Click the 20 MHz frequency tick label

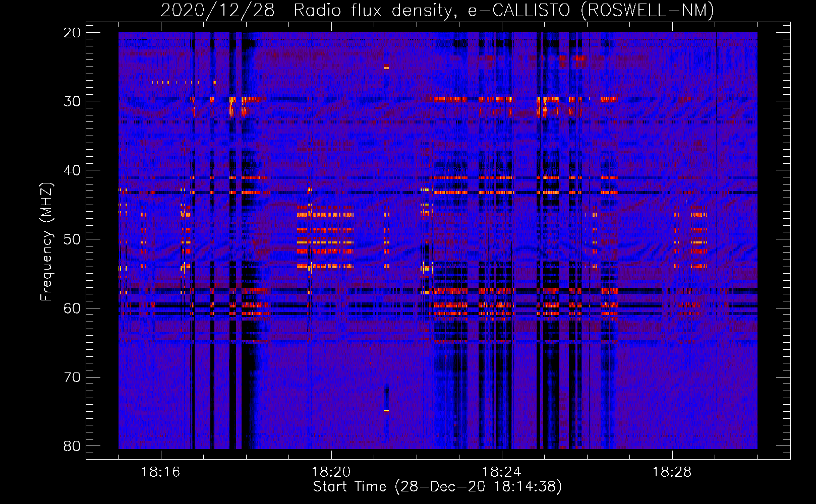point(72,33)
